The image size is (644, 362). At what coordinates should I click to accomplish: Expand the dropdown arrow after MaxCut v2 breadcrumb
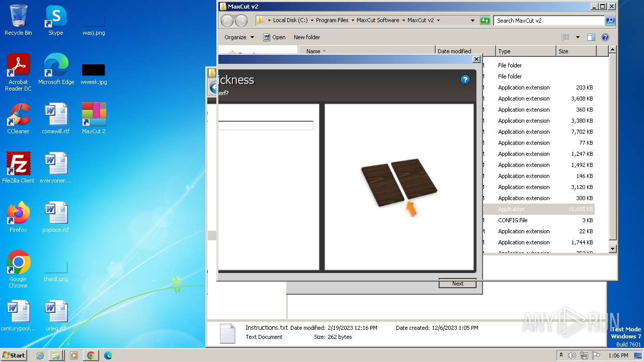[x=438, y=21]
